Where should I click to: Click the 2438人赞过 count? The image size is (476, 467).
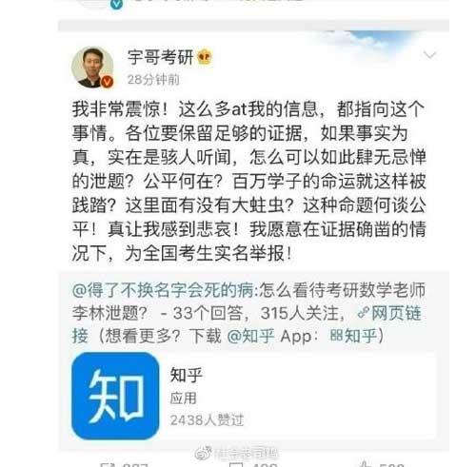[207, 420]
